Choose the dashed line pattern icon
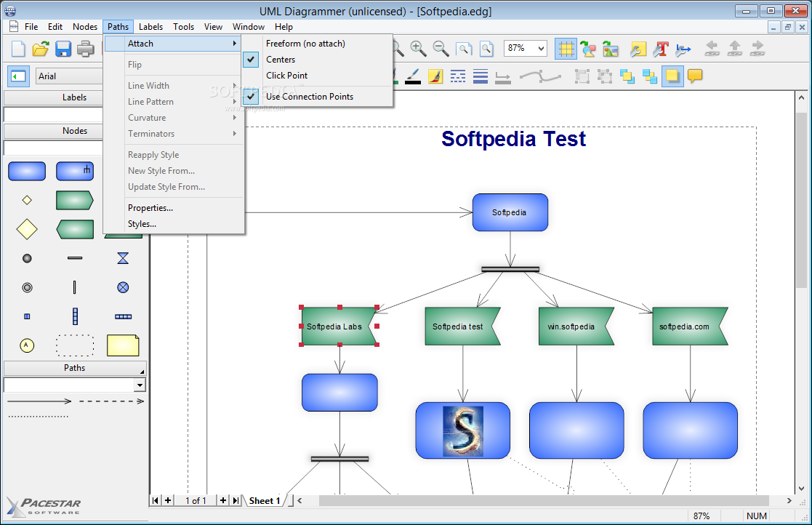Viewport: 812px width, 525px height. (458, 76)
